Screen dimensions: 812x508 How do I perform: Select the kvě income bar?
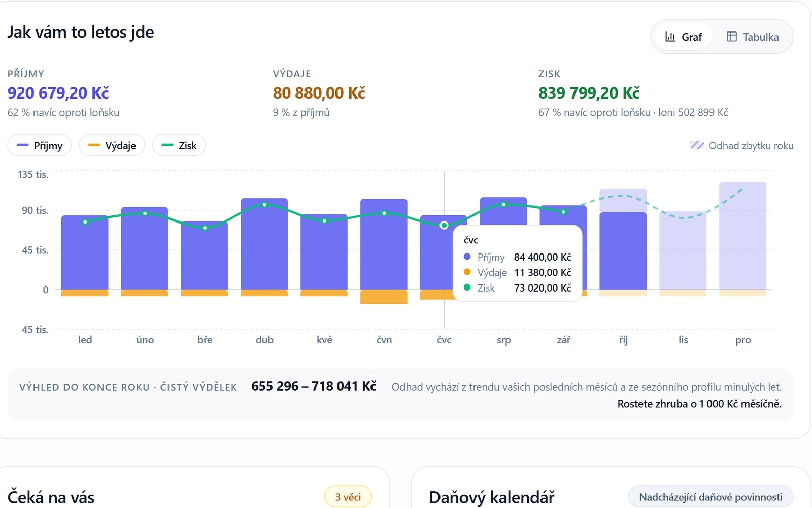tap(324, 252)
